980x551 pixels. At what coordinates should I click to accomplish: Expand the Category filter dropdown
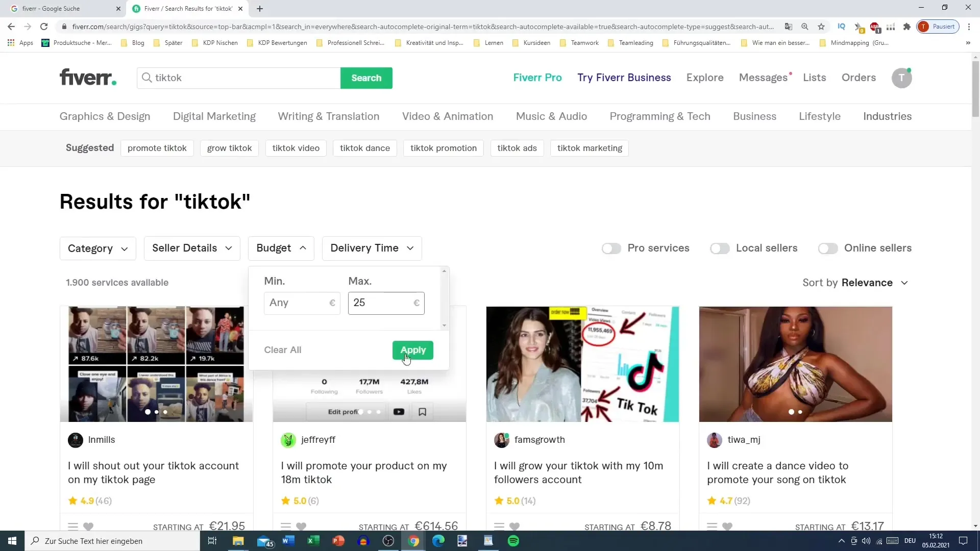click(x=98, y=248)
